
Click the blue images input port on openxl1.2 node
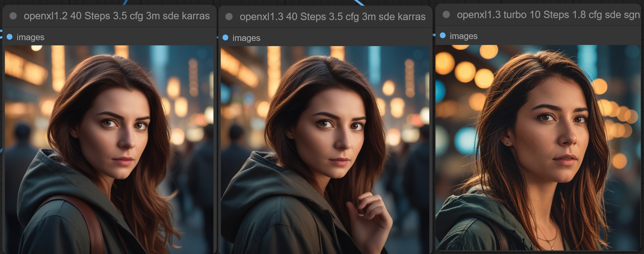click(10, 37)
